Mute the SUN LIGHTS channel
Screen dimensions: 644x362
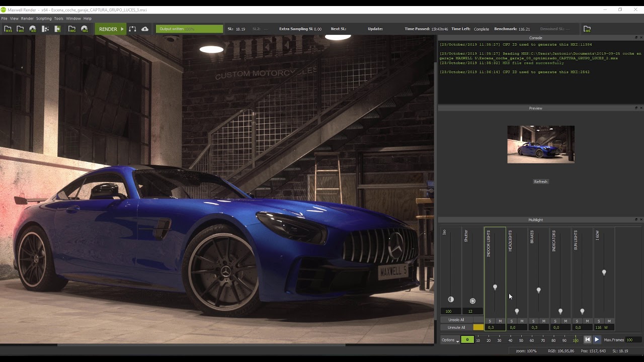tap(587, 321)
